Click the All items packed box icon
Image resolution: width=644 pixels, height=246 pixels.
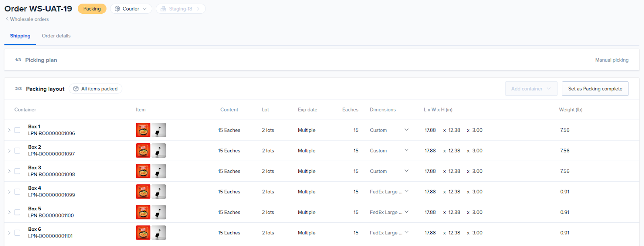coord(76,89)
